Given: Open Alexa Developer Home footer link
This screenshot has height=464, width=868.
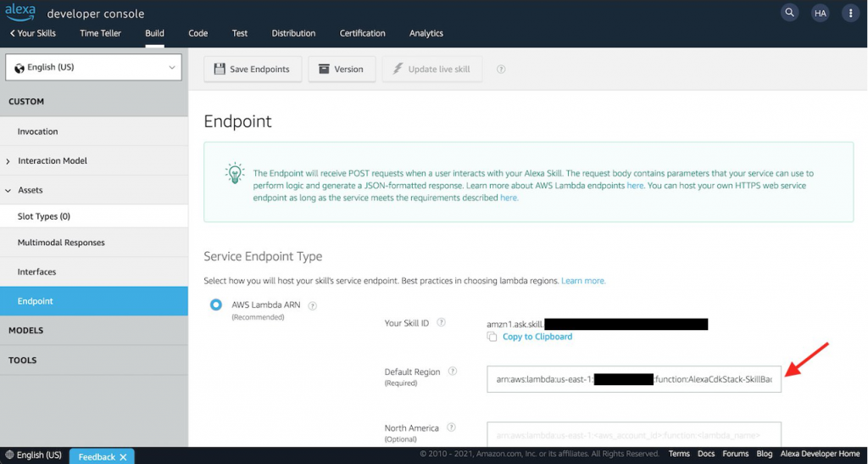Looking at the screenshot, I should (820, 454).
